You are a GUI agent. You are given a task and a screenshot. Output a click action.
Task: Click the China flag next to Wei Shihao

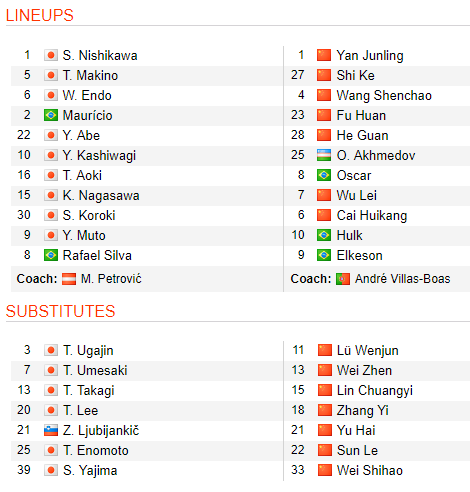point(325,471)
